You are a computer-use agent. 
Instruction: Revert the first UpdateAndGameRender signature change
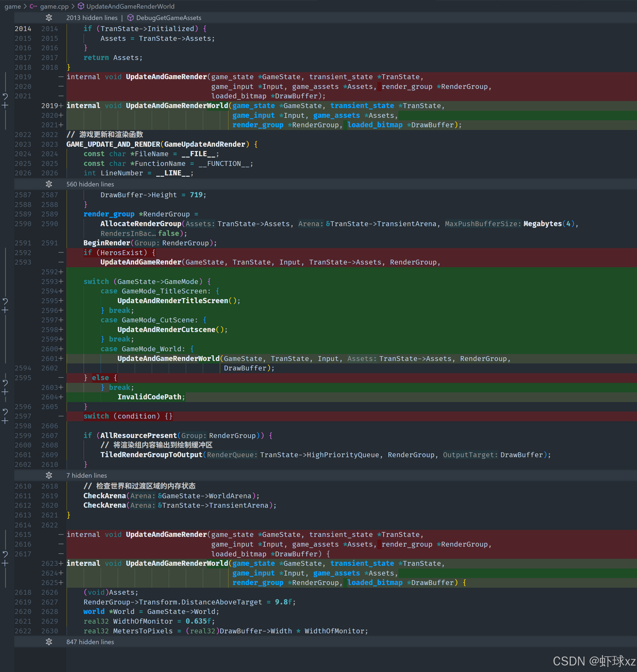pos(5,96)
